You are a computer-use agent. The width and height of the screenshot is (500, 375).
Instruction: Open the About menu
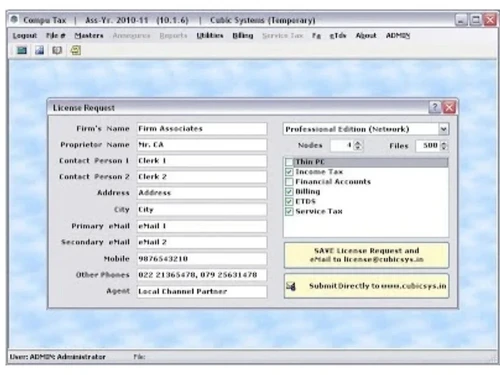[366, 35]
